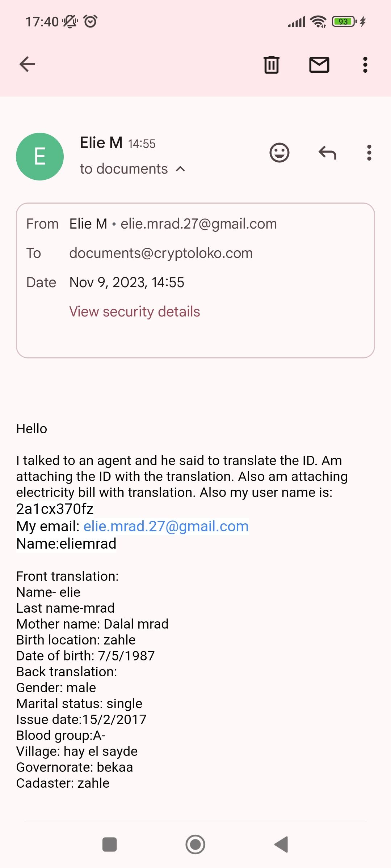Viewport: 391px width, 868px height.
Task: Mark email as unread envelope icon
Action: (319, 65)
